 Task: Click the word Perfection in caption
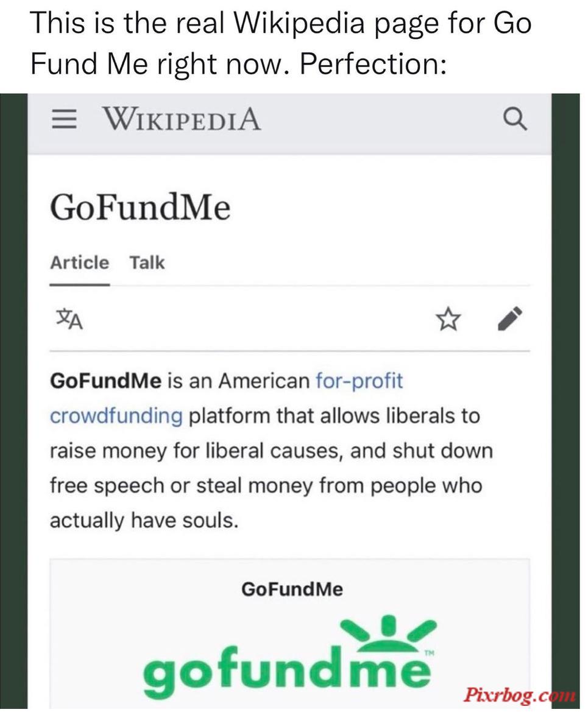373,63
